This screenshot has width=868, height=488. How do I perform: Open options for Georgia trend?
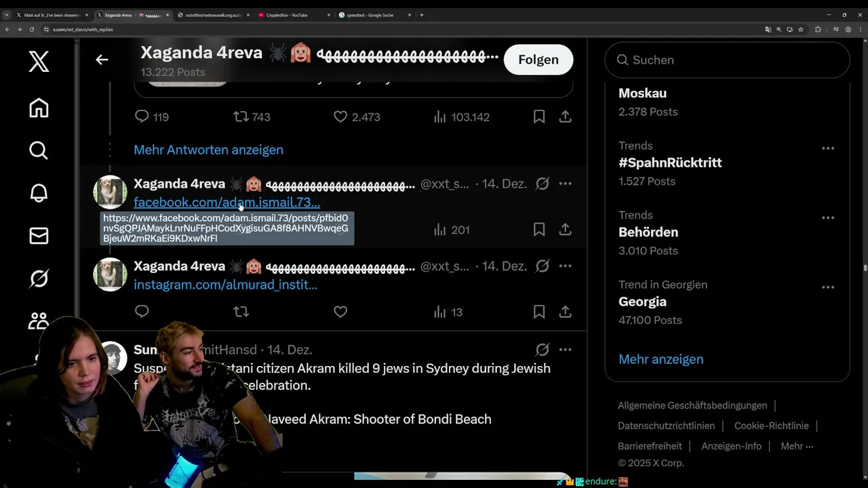pos(827,287)
